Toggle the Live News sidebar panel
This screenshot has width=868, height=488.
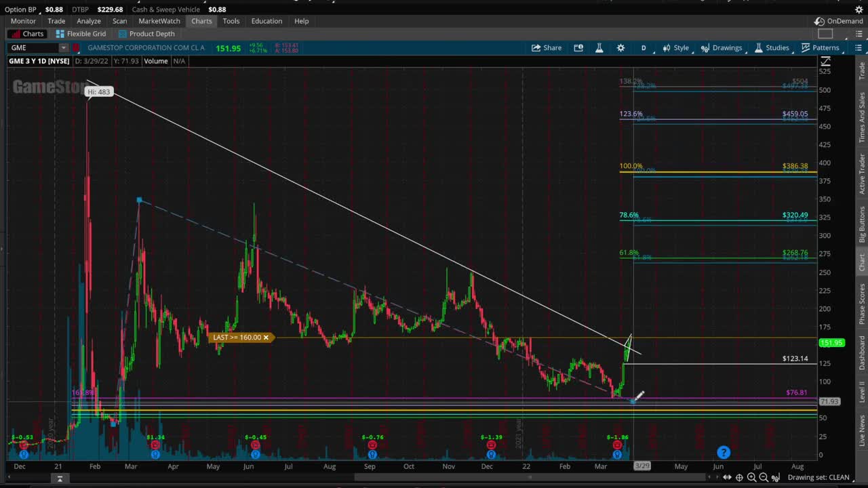(862, 431)
